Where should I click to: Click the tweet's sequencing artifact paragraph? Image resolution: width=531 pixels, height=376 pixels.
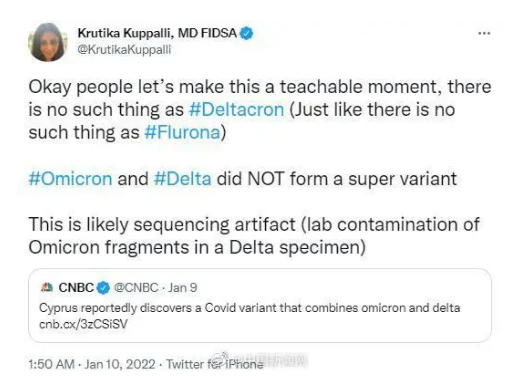[x=254, y=236]
